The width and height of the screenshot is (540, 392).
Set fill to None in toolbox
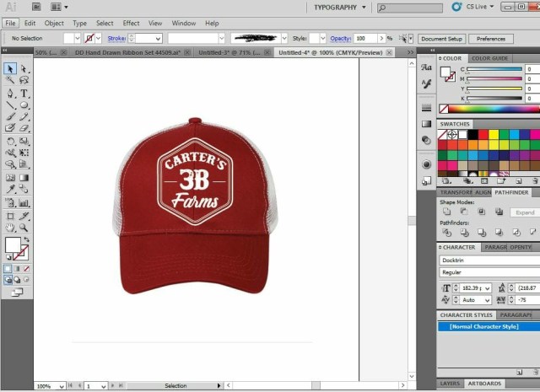coord(28,269)
